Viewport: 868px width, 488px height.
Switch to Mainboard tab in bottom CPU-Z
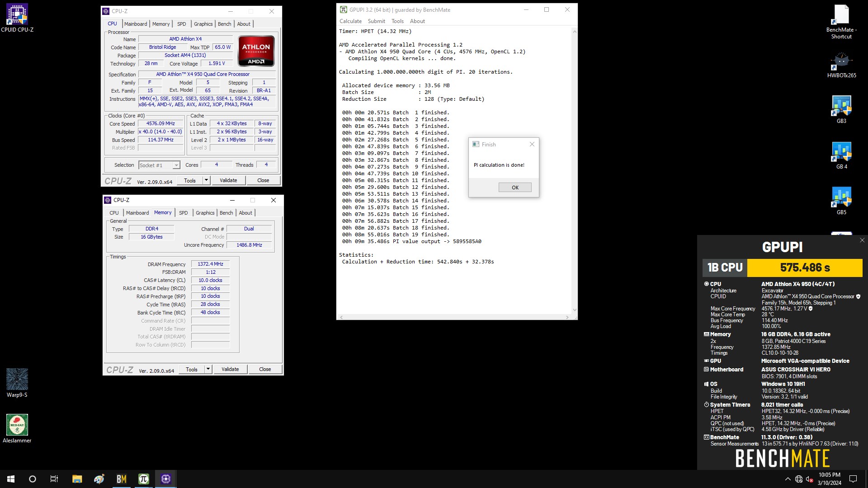pyautogui.click(x=137, y=213)
